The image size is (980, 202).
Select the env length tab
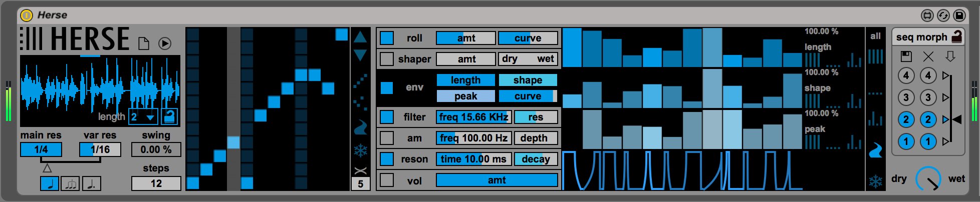point(466,80)
